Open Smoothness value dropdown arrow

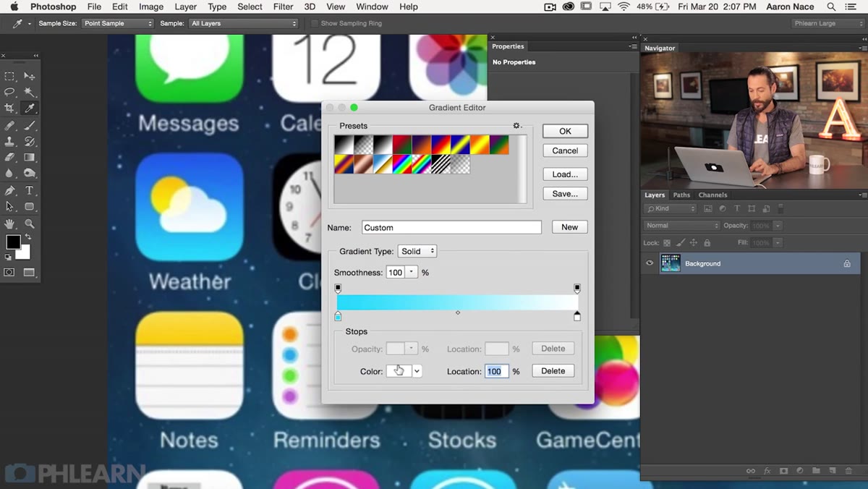click(412, 272)
